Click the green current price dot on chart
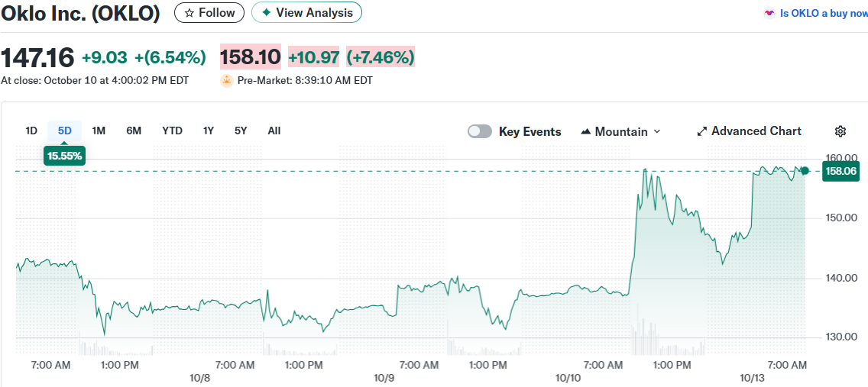The image size is (868, 387). [x=805, y=170]
